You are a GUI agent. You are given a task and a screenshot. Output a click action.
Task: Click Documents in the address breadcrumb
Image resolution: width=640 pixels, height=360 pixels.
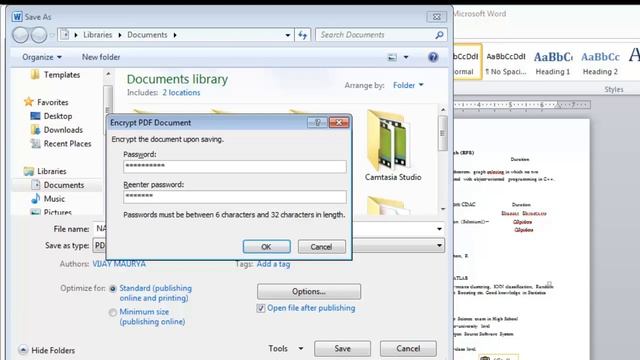pos(147,35)
